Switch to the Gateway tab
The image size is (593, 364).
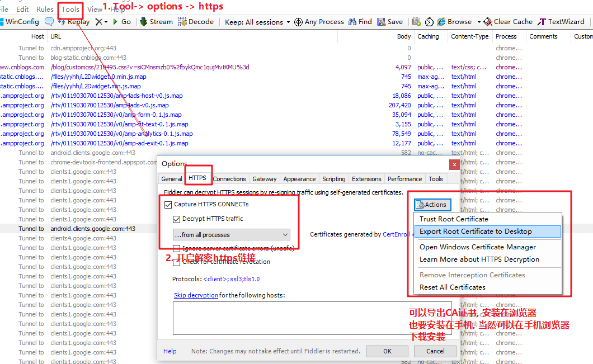tap(265, 179)
